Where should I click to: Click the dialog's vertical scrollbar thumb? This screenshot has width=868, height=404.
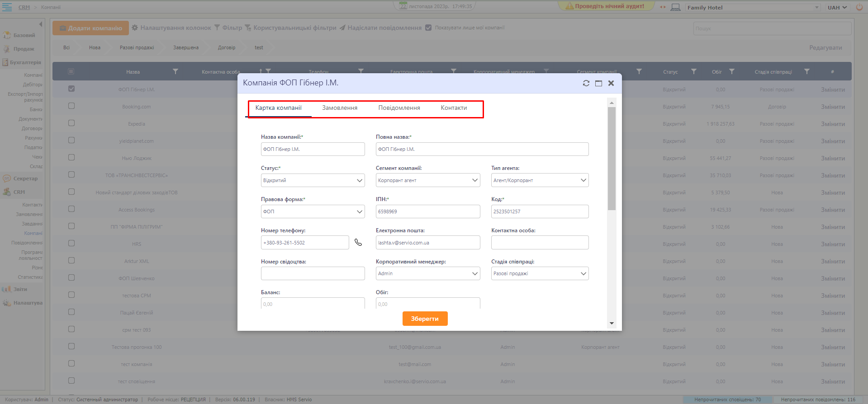[612, 158]
